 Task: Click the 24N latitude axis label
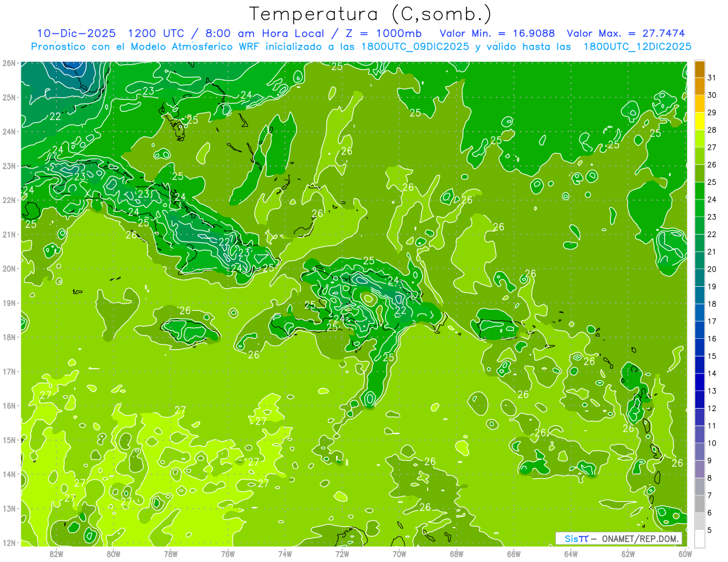[10, 132]
